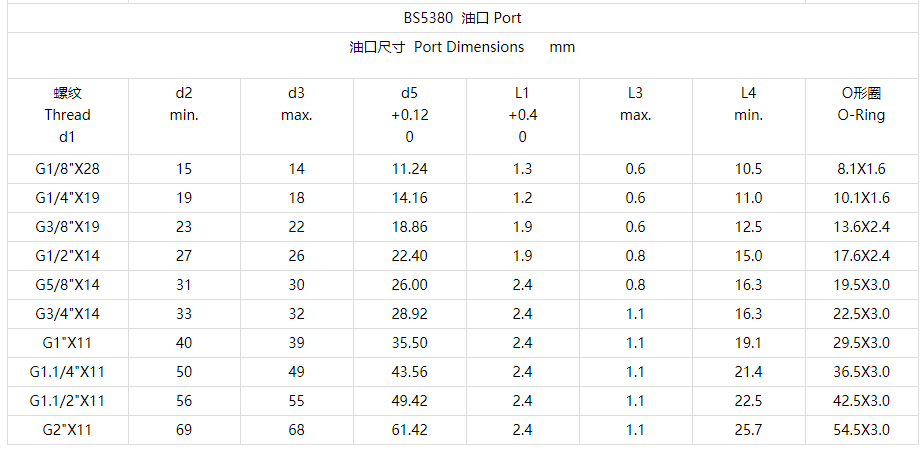This screenshot has width=923, height=450.
Task: Click the BS5380 Port title row
Action: click(463, 18)
